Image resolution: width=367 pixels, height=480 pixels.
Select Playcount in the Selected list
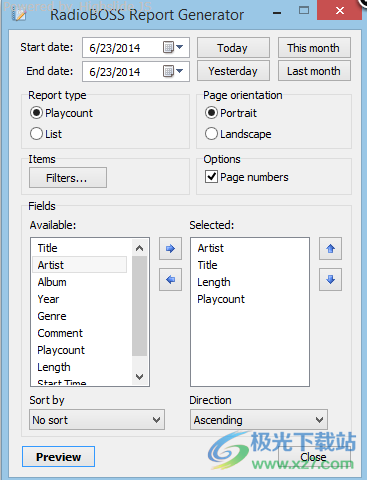tap(250, 299)
